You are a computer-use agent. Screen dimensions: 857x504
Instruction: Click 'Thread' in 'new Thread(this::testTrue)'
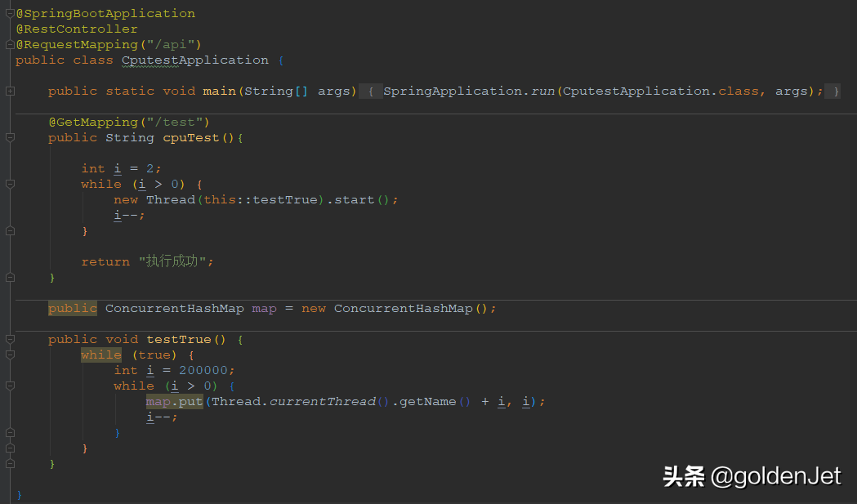click(x=171, y=200)
